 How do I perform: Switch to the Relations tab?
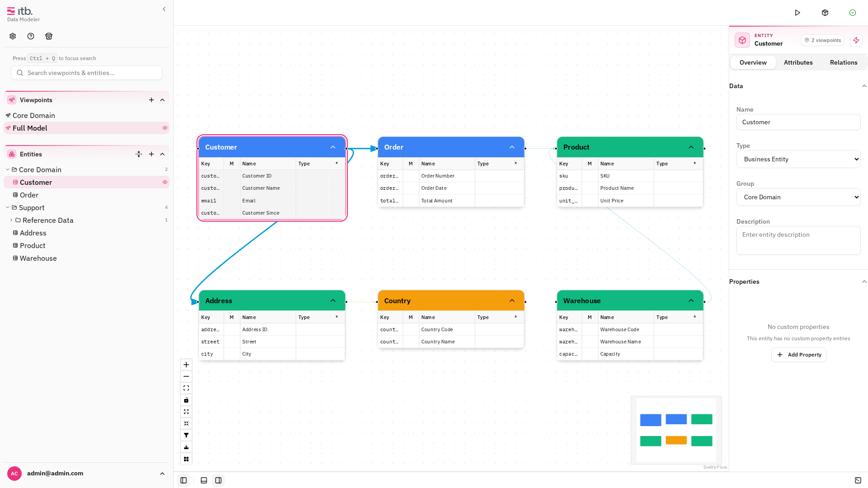tap(844, 62)
